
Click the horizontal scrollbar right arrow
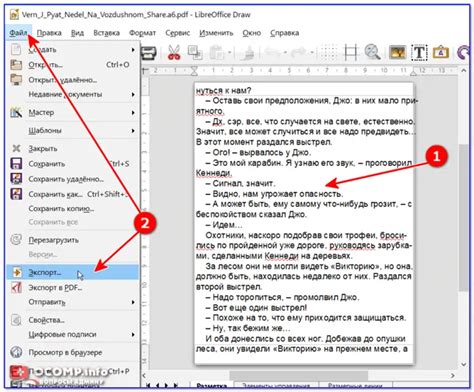pos(453,376)
